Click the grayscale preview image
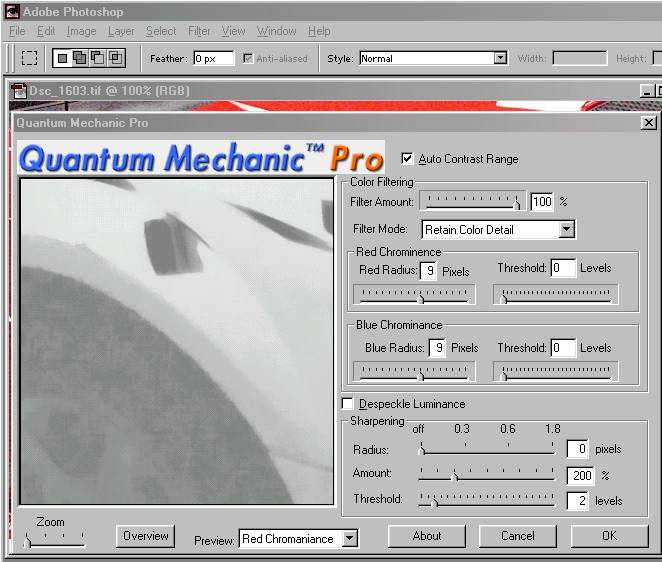The height and width of the screenshot is (562, 662). [x=177, y=341]
